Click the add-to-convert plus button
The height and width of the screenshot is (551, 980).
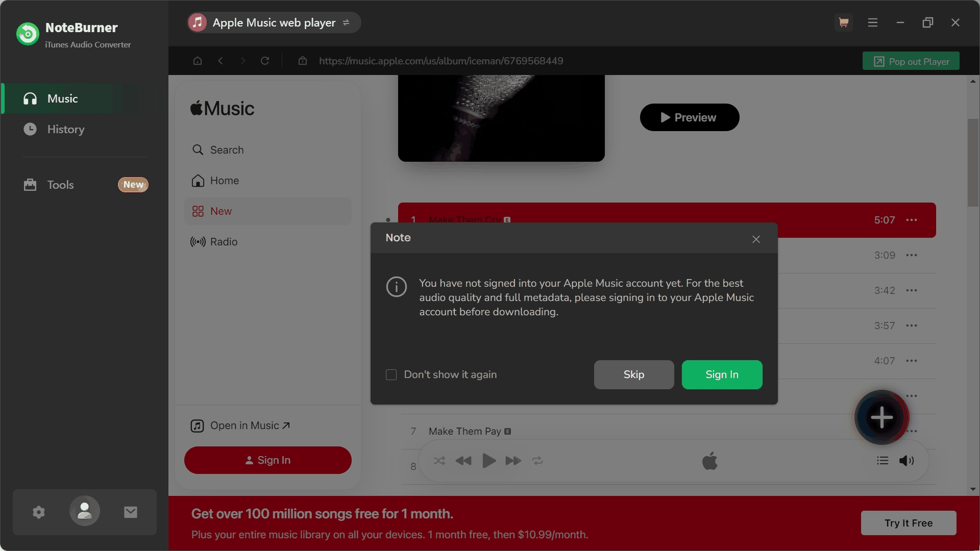click(881, 417)
